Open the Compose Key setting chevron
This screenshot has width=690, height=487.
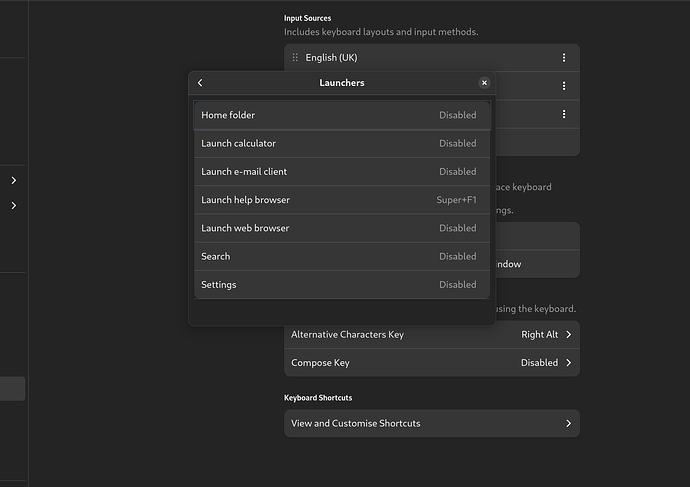point(568,363)
